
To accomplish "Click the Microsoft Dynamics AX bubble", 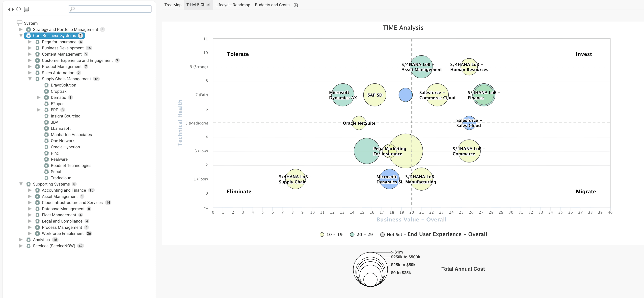I will point(342,95).
